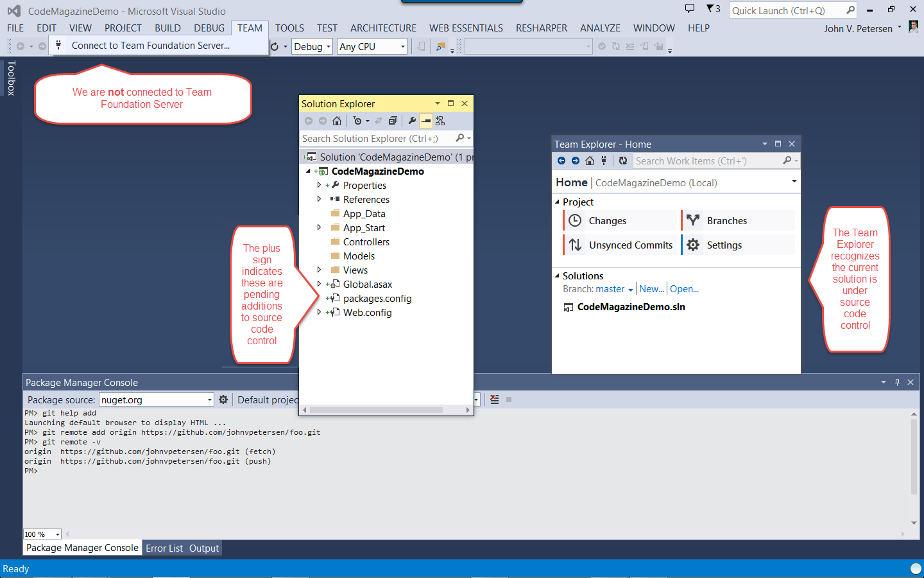Select CodeMagazineDemo.sln in Team Explorer

tap(631, 307)
